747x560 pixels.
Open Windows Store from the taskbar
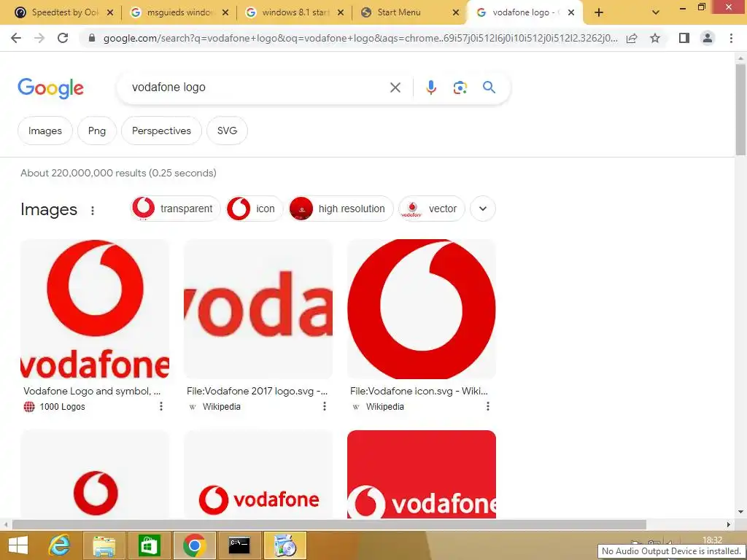[x=149, y=545]
